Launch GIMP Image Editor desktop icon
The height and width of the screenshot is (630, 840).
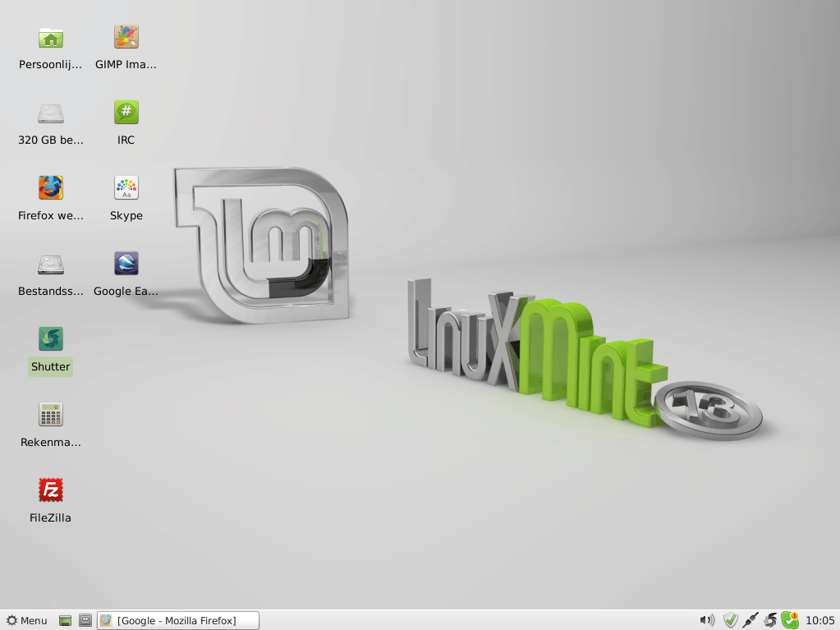pyautogui.click(x=126, y=37)
